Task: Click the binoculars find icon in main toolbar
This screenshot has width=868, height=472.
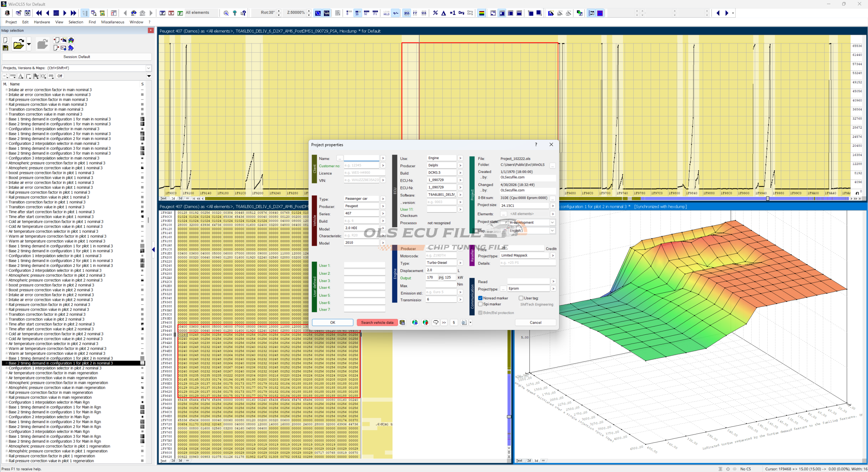Action: click(134, 13)
